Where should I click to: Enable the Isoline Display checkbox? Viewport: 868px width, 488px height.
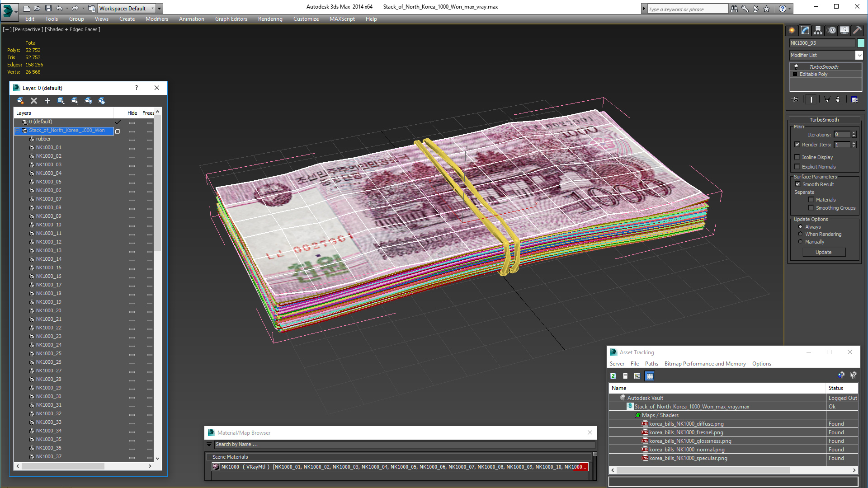click(797, 157)
